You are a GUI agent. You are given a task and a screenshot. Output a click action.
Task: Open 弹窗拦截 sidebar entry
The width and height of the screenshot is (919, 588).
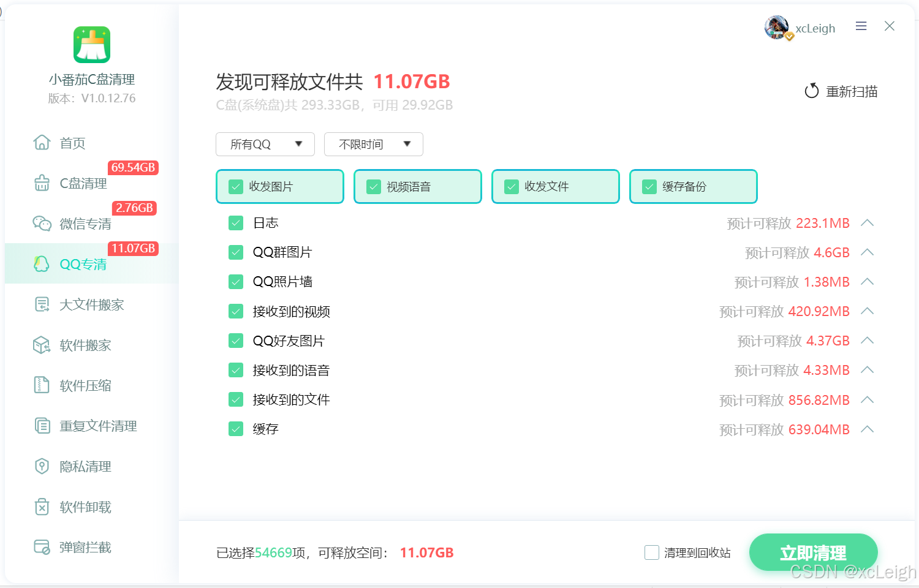click(92, 547)
